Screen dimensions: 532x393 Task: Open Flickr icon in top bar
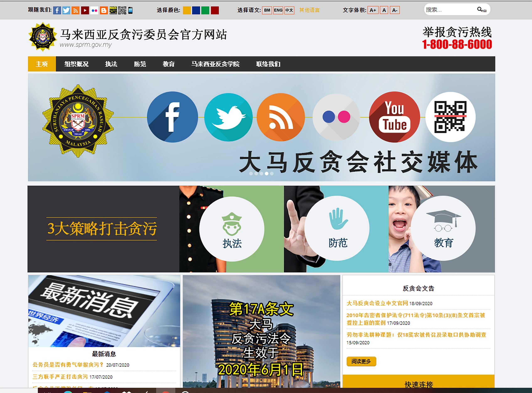click(94, 10)
